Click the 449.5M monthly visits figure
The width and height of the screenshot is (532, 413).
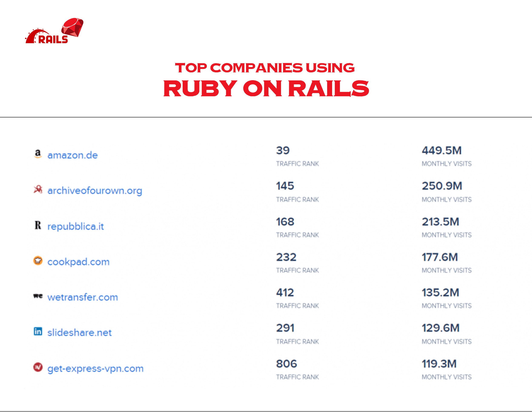coord(441,150)
